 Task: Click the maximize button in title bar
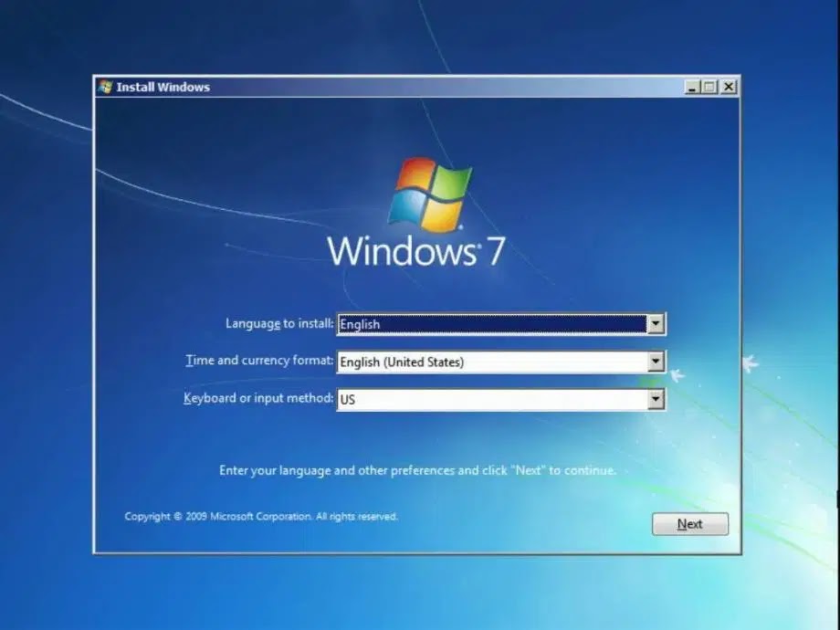click(709, 87)
